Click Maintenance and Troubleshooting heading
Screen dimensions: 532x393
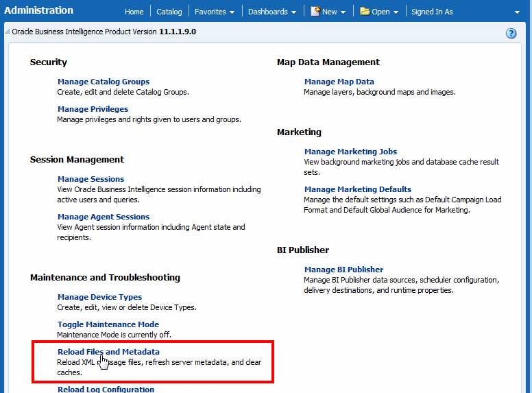click(x=105, y=278)
